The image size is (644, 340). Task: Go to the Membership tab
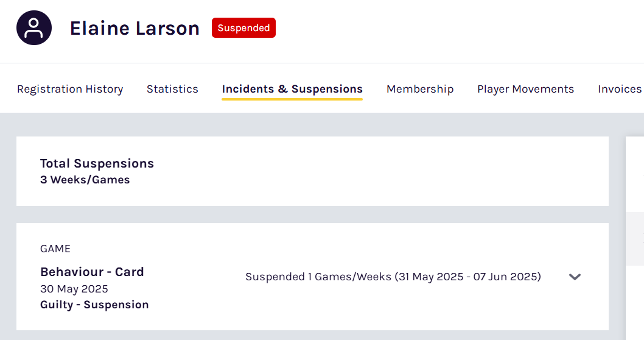point(420,89)
